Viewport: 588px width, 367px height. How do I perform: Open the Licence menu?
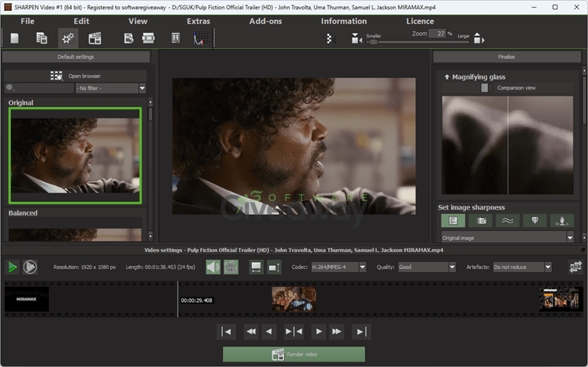pos(420,21)
